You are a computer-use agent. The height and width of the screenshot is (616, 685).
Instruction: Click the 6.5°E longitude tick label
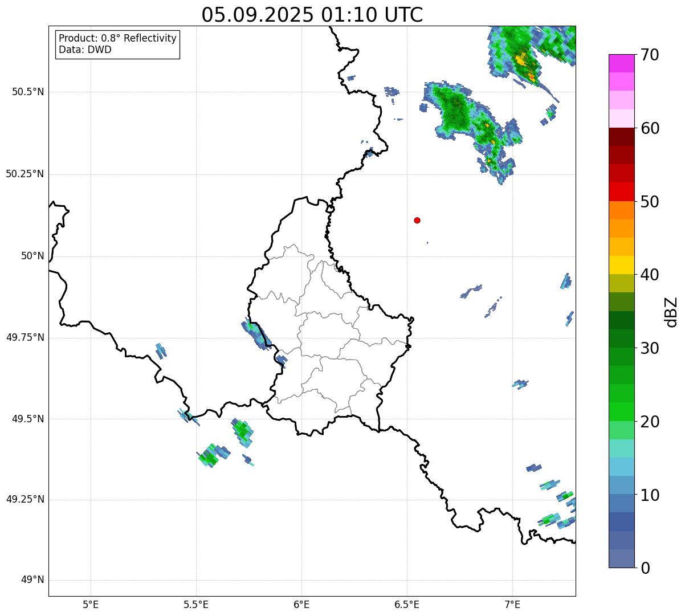(407, 604)
